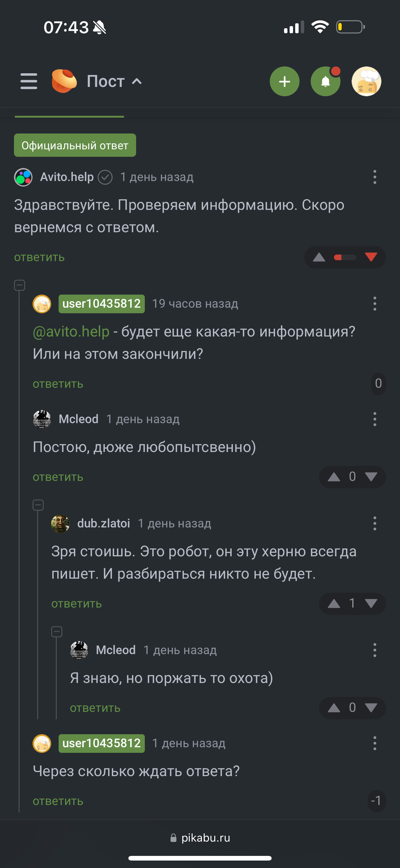Collapse the thread under Avito.help comment
The width and height of the screenshot is (400, 868).
click(x=20, y=285)
